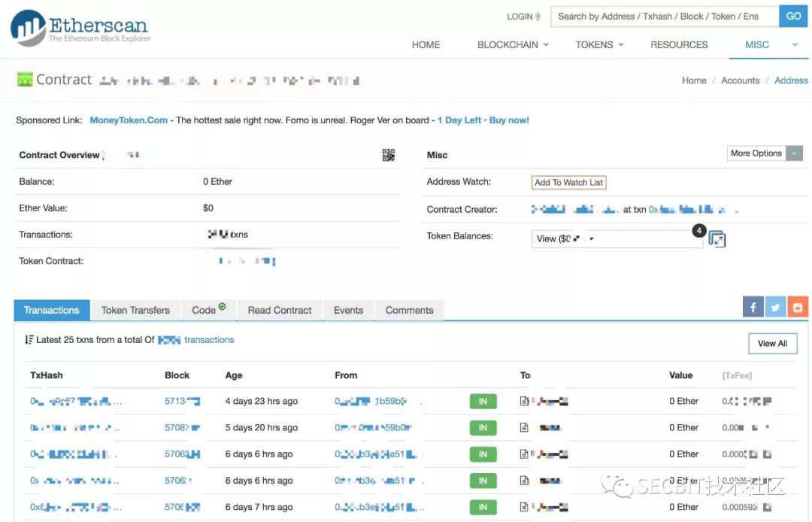Switch to Read Contract tab
Image resolution: width=812 pixels, height=522 pixels.
(280, 310)
